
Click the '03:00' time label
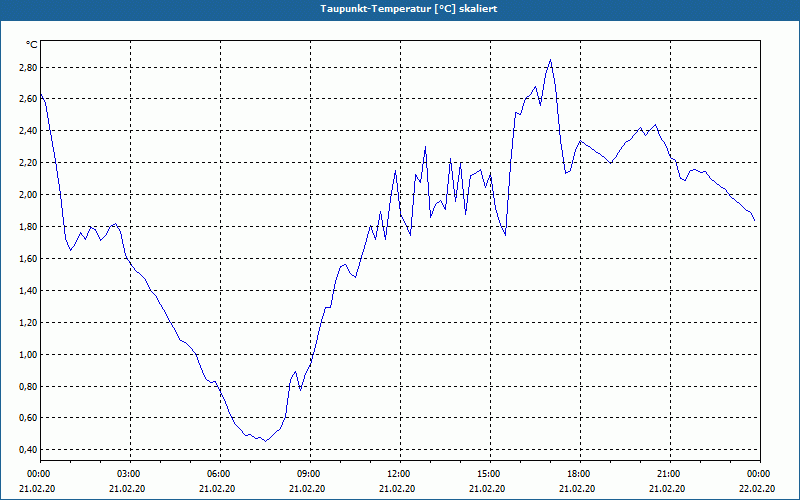pos(130,474)
